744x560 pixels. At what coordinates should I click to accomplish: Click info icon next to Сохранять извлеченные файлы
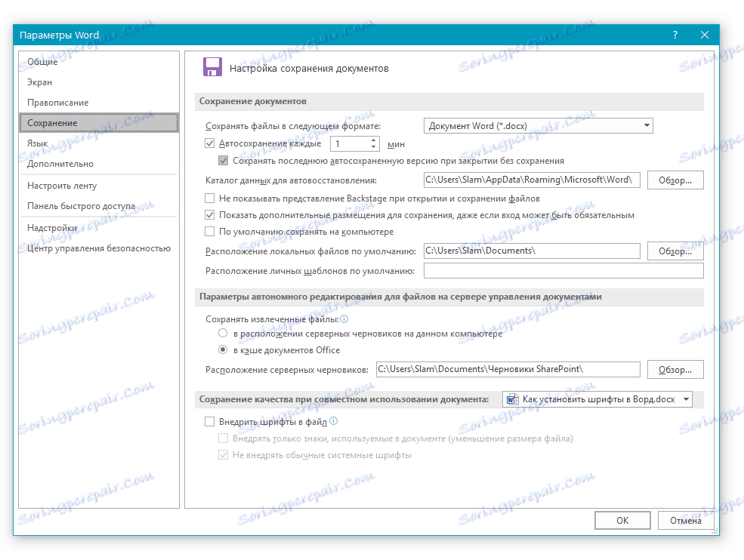pyautogui.click(x=344, y=319)
